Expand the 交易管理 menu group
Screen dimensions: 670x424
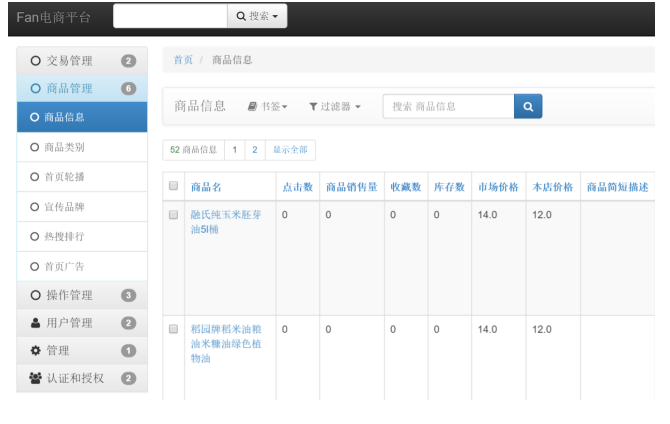[x=82, y=61]
